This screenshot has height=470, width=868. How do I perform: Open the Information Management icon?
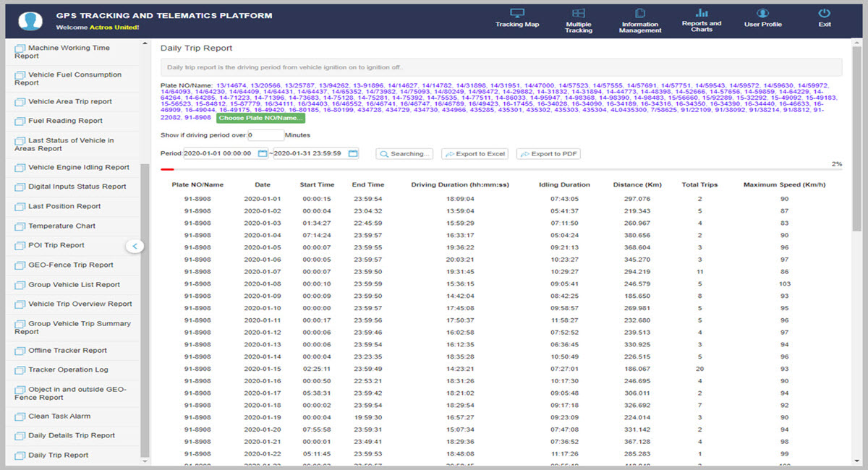click(x=640, y=14)
